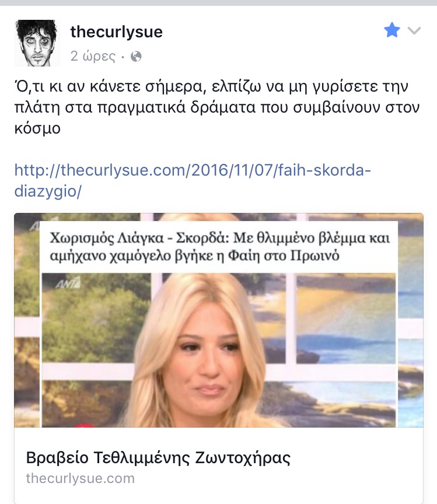Click the ANT1 logo on inner photo
The height and width of the screenshot is (504, 437).
68,283
